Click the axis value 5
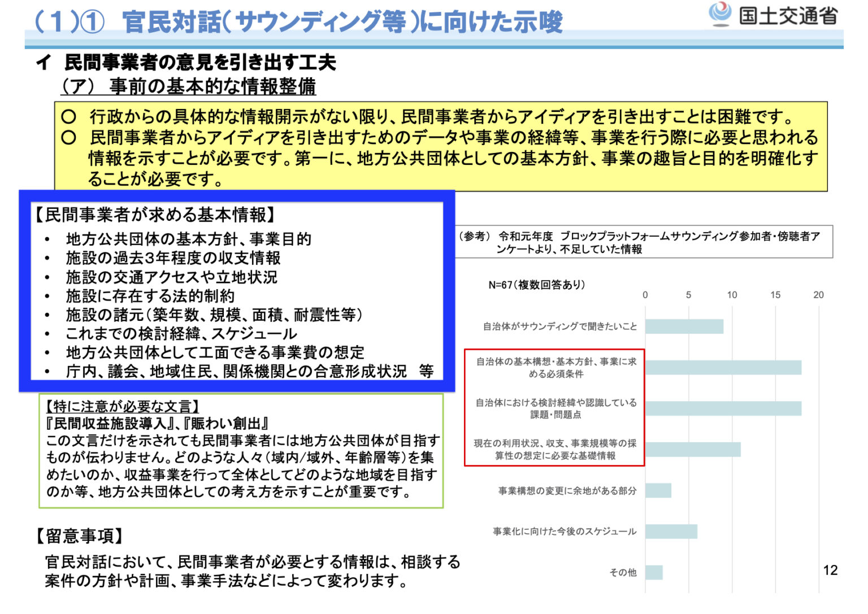This screenshot has width=868, height=614. coord(688,295)
